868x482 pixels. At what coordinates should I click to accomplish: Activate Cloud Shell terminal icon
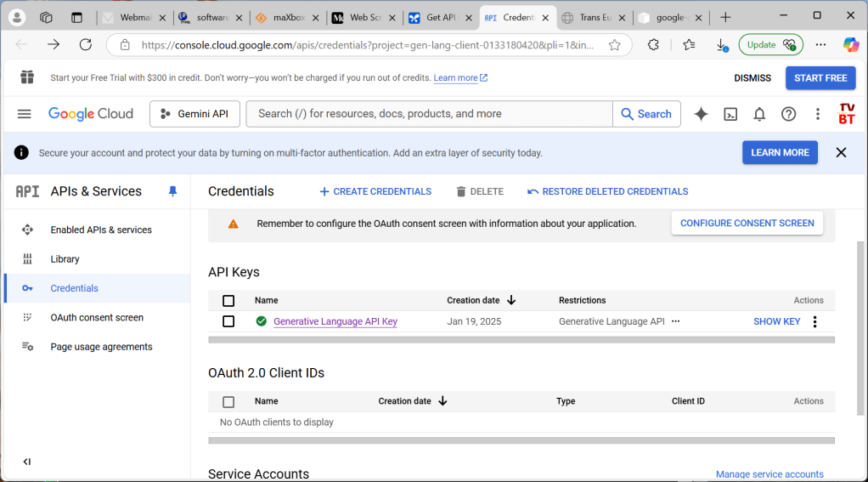[730, 114]
